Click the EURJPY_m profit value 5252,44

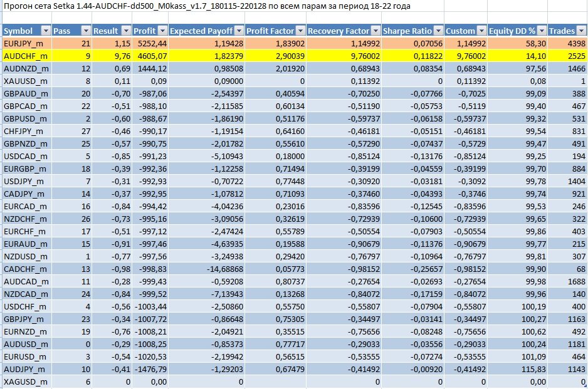[x=152, y=43]
